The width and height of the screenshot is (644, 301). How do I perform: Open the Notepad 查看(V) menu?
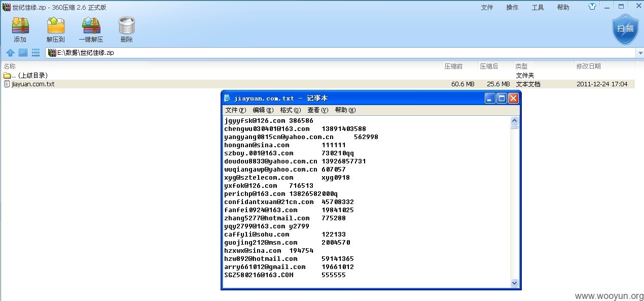click(318, 110)
